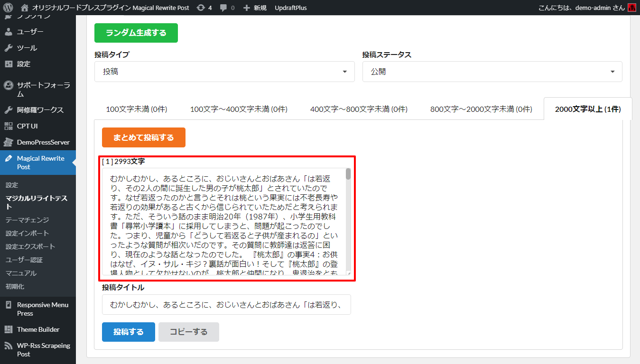Click the orange まとめて投稿する button
Screen dimensions: 640x364
143,138
